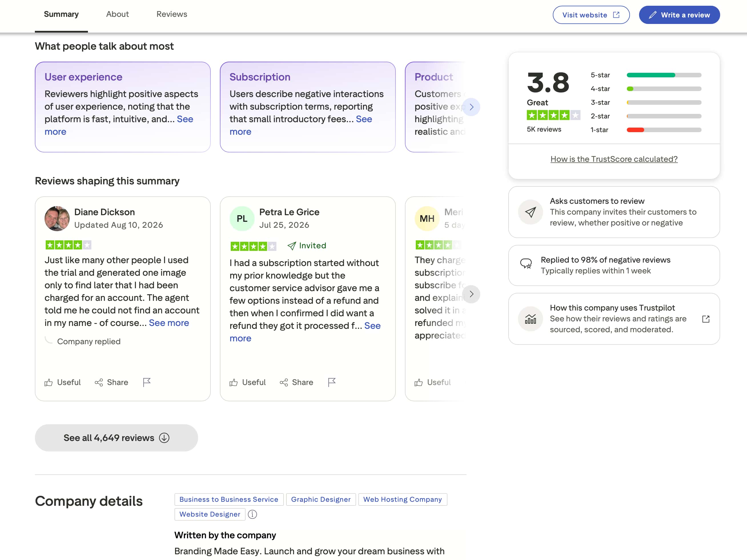Open the Product topic card
The height and width of the screenshot is (560, 747).
pyautogui.click(x=436, y=107)
